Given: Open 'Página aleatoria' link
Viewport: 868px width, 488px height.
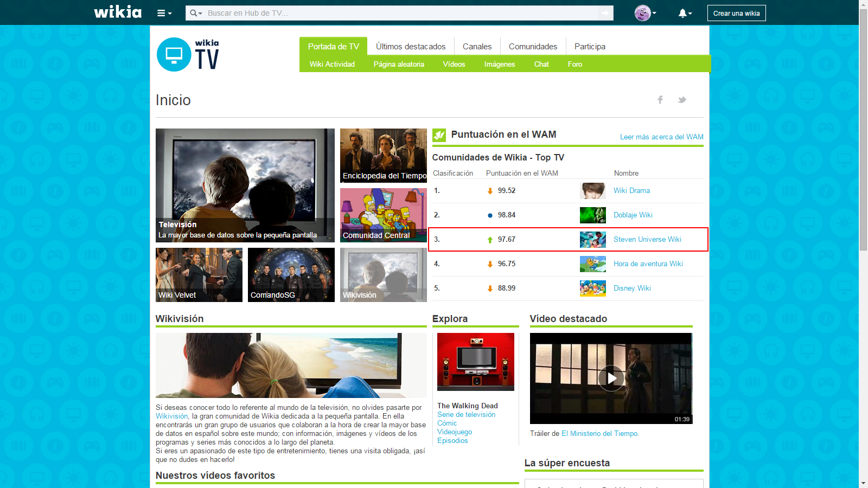Looking at the screenshot, I should pos(399,64).
